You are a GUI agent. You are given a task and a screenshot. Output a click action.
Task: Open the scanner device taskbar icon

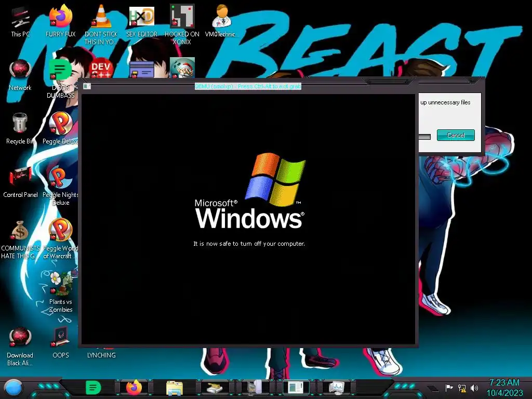[215, 388]
